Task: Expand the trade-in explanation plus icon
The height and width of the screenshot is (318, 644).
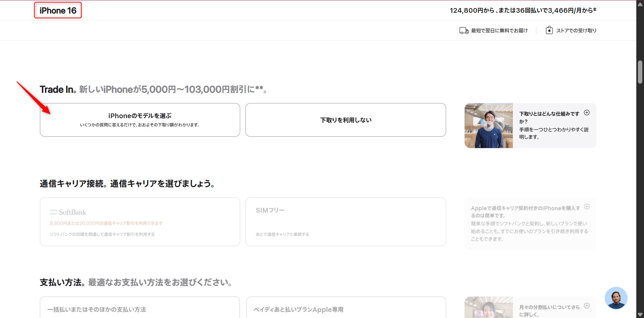Action: (x=587, y=112)
